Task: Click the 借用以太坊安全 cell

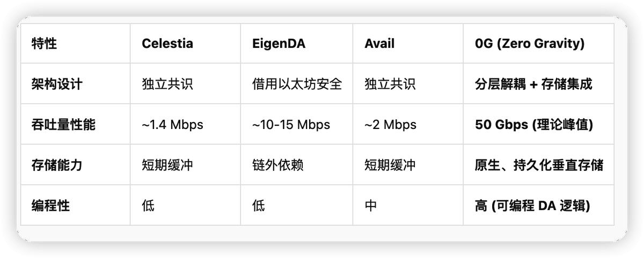Action: (x=297, y=84)
